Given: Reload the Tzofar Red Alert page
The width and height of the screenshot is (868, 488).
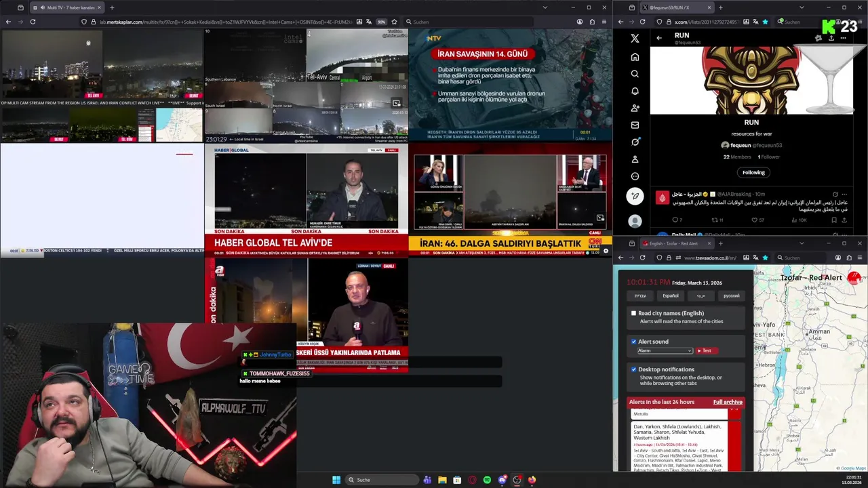Looking at the screenshot, I should pyautogui.click(x=643, y=258).
